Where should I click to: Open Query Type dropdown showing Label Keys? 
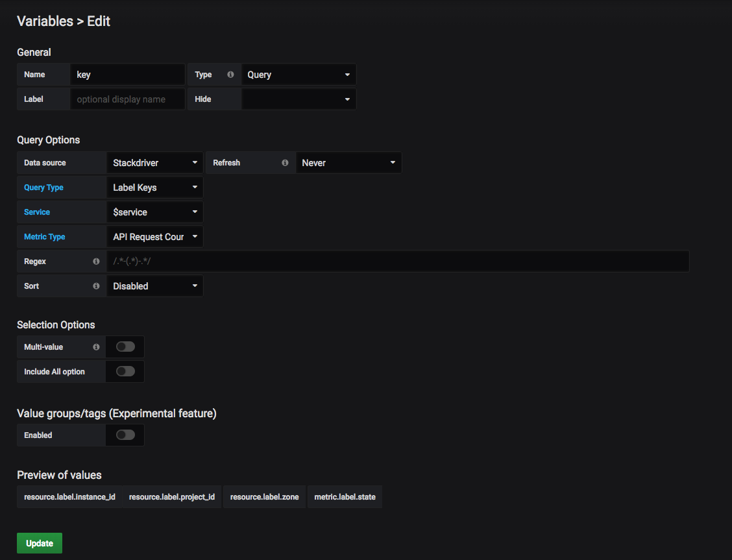[x=154, y=188]
